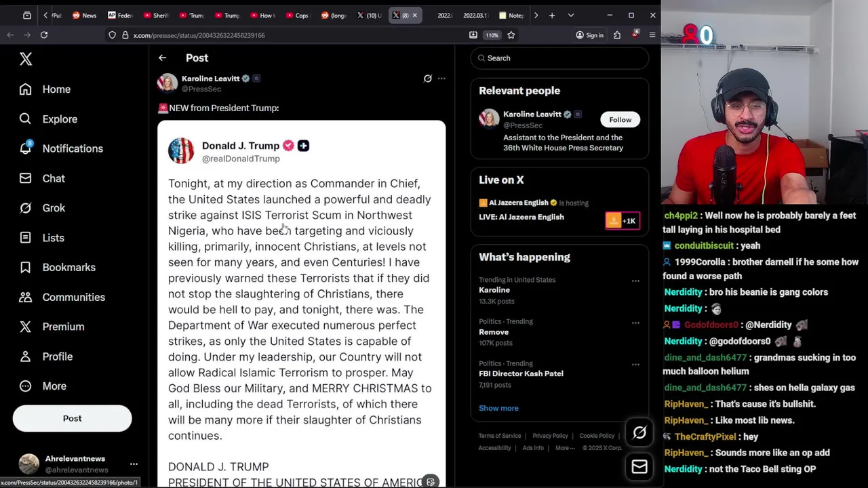
Task: Open the Ads info footer link
Action: pos(533,448)
